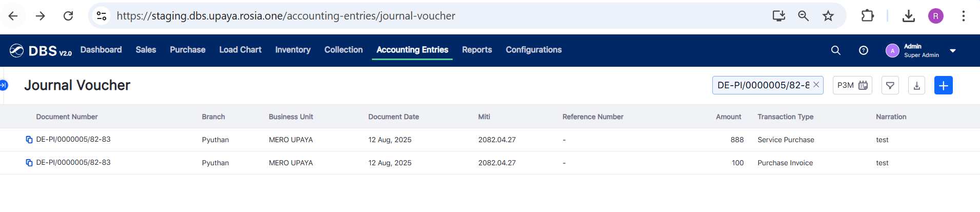Viewport: 980px width, 212px height.
Task: Open the P3M date range picker
Action: (852, 85)
